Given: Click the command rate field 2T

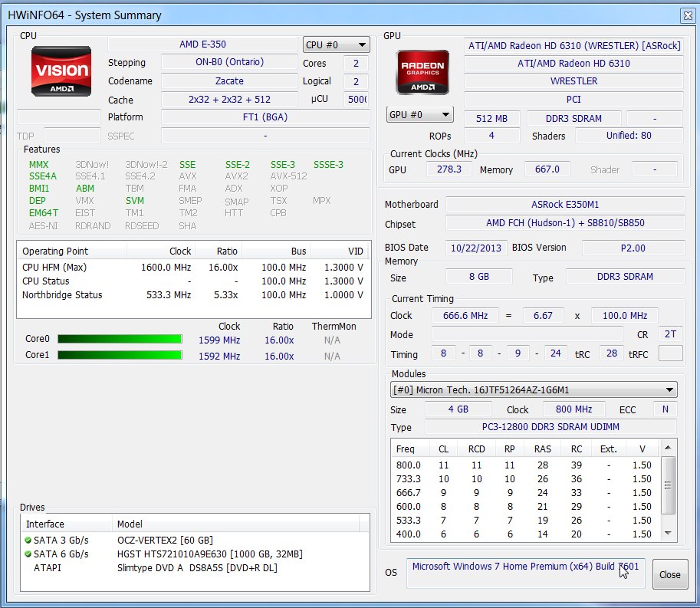Looking at the screenshot, I should coord(670,334).
